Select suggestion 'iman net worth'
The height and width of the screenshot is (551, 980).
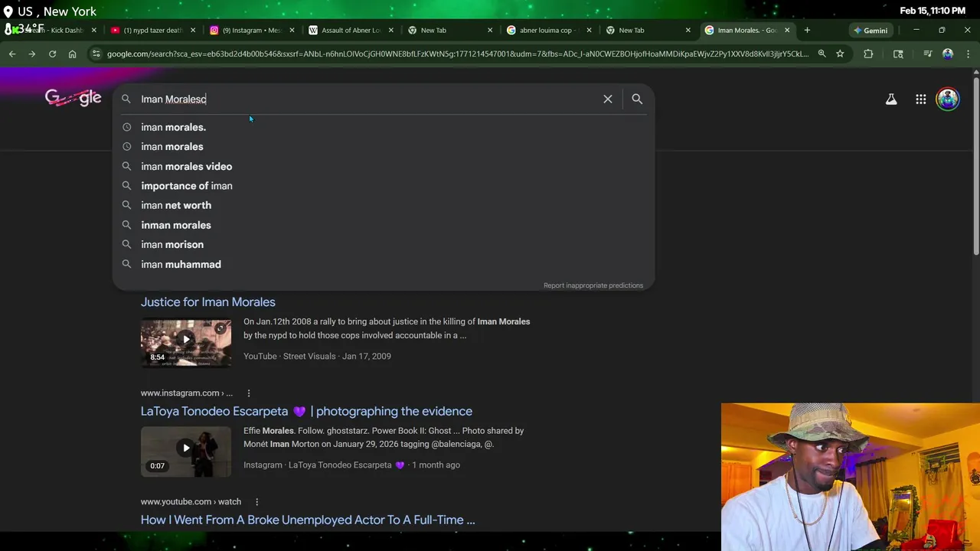383,205
